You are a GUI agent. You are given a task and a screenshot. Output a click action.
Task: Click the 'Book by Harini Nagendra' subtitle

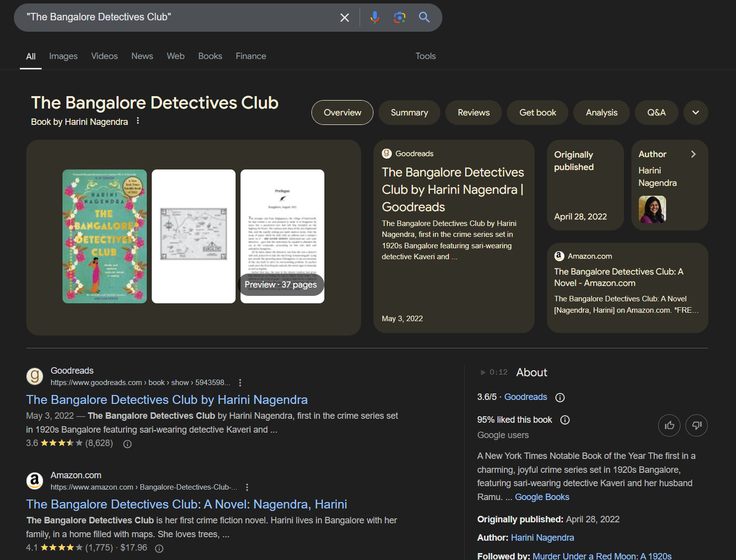[79, 122]
